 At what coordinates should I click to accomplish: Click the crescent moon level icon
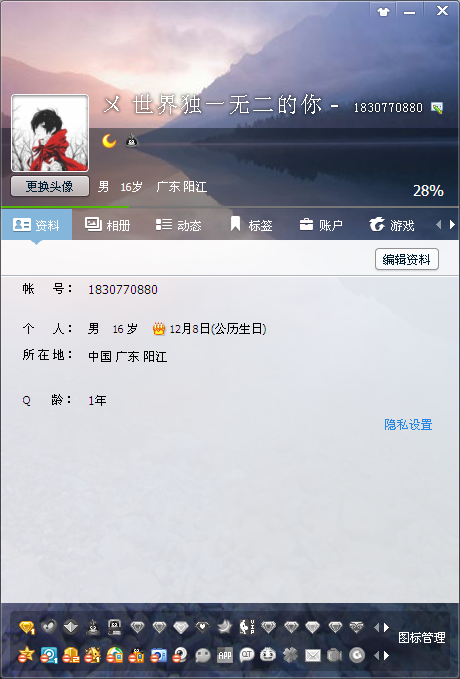click(x=109, y=141)
